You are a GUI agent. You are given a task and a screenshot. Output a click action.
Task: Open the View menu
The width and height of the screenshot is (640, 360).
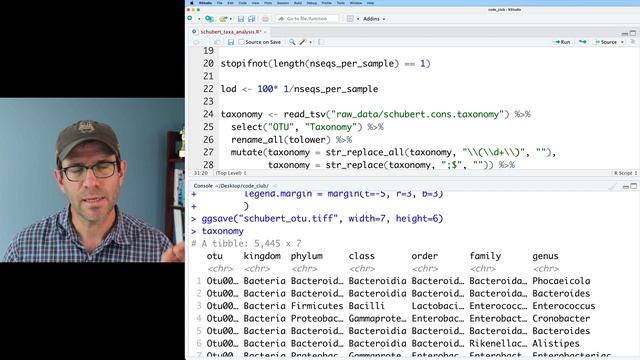pos(256,3)
